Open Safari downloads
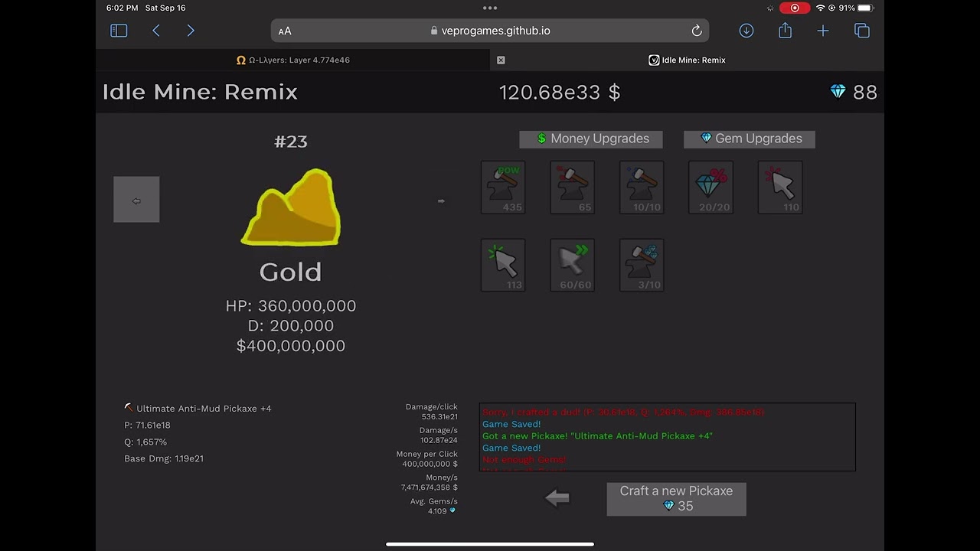This screenshot has height=551, width=980. pos(746,31)
